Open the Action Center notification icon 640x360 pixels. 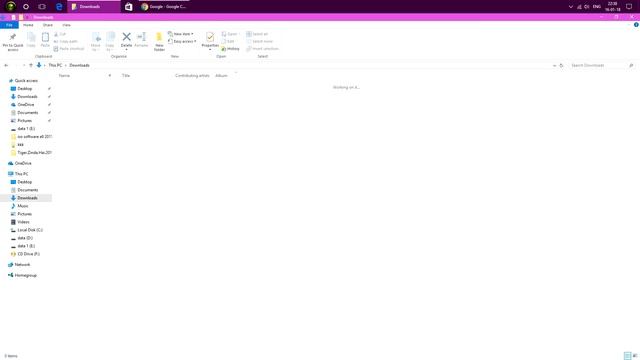pos(629,7)
